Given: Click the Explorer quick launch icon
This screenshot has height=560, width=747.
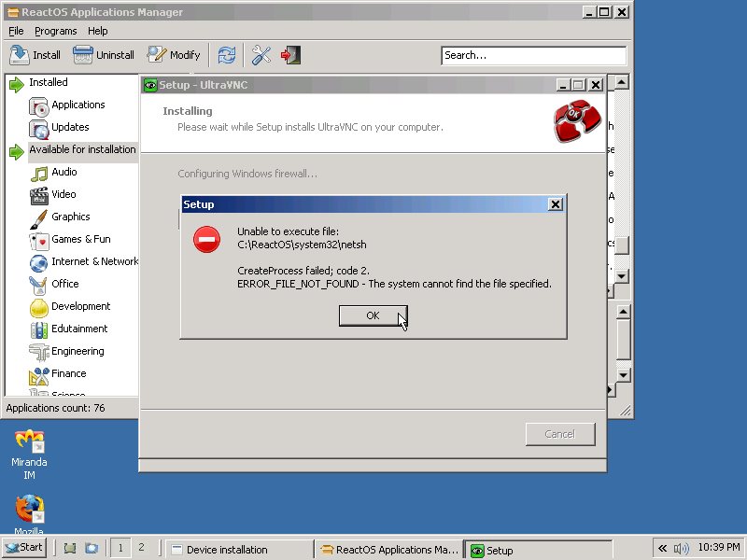Looking at the screenshot, I should [92, 549].
